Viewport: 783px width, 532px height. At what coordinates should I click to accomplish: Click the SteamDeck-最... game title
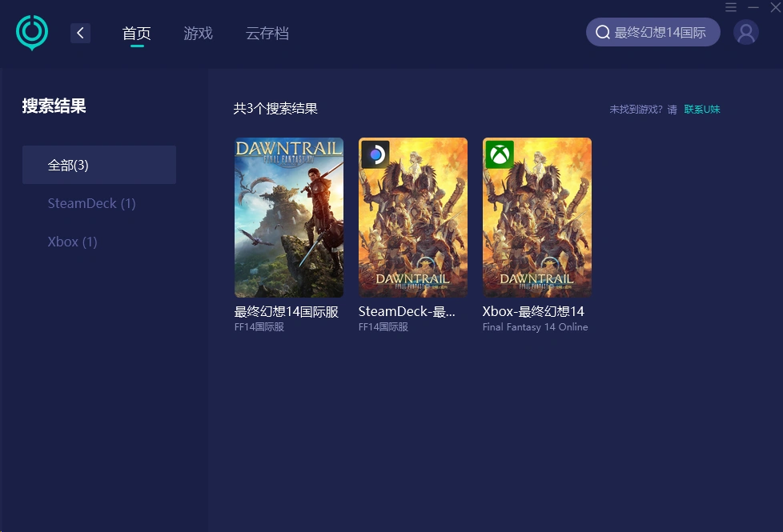point(407,311)
